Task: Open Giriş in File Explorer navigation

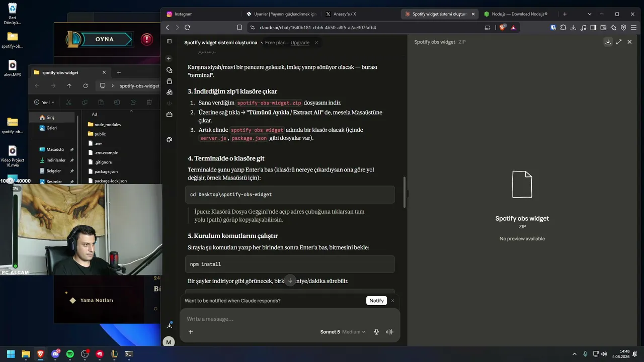Action: click(x=52, y=117)
